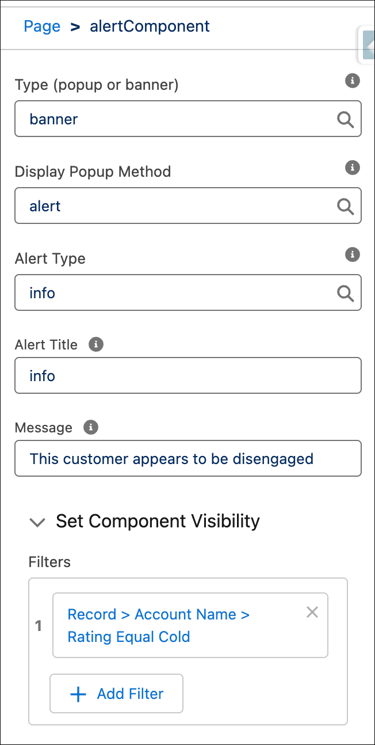Click info icon beside Display Popup Method
This screenshot has width=375, height=745.
352,168
